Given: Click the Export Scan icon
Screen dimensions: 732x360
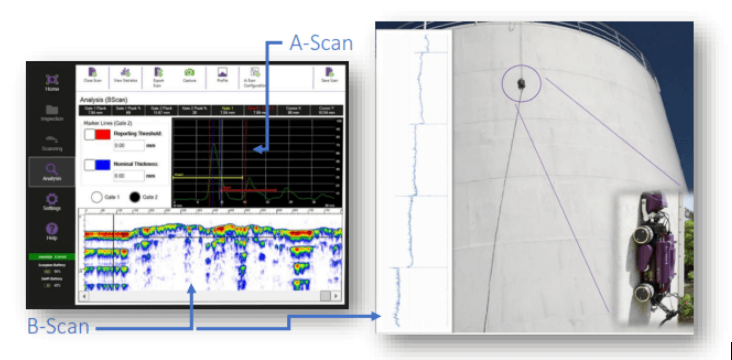Looking at the screenshot, I should tap(158, 72).
